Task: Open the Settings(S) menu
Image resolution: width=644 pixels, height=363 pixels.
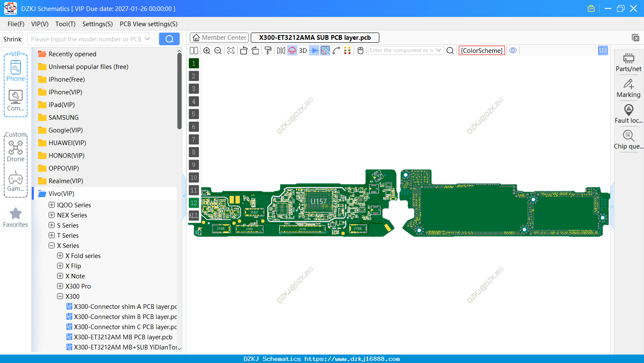Action: [98, 24]
